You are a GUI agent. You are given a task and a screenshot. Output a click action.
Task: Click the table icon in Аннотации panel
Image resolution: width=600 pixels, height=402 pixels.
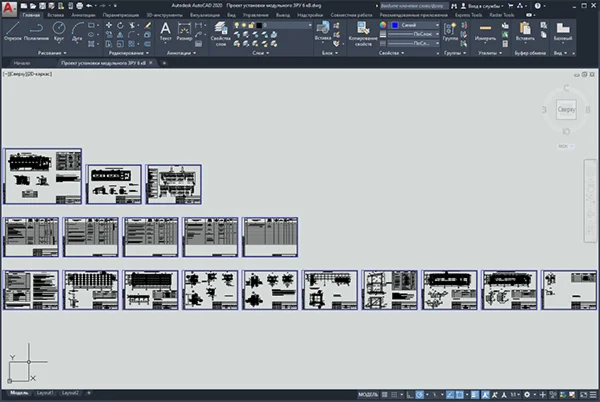[198, 44]
